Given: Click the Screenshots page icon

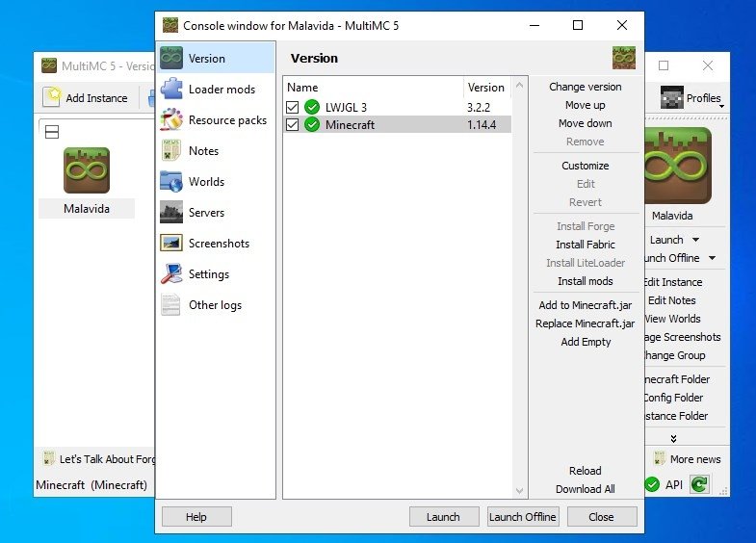Looking at the screenshot, I should [171, 244].
